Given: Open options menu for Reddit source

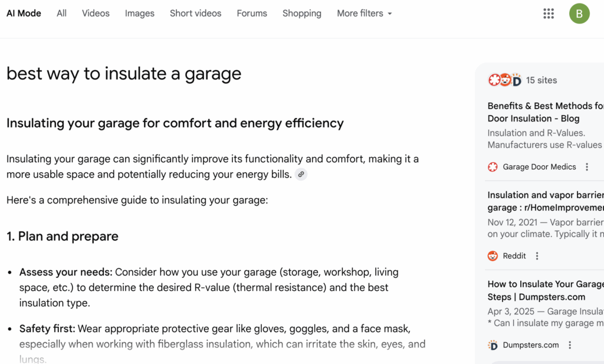Looking at the screenshot, I should pyautogui.click(x=537, y=256).
